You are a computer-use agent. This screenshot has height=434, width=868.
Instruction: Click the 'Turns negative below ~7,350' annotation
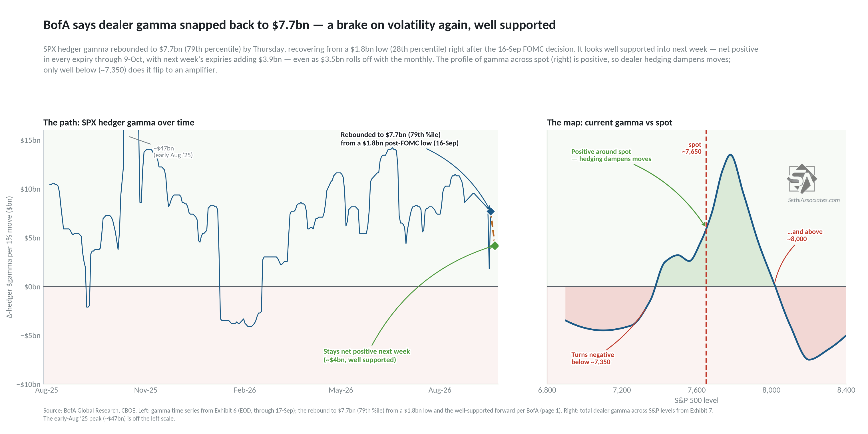[592, 358]
